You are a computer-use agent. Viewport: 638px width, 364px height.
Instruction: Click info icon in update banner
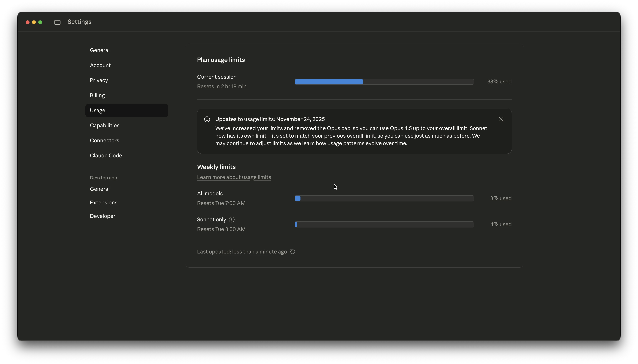tap(207, 119)
